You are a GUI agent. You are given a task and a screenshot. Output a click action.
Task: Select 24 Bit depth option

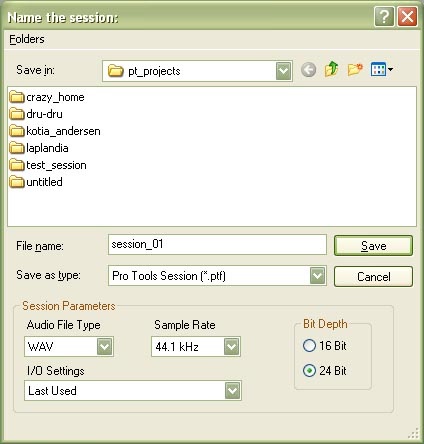pos(325,371)
